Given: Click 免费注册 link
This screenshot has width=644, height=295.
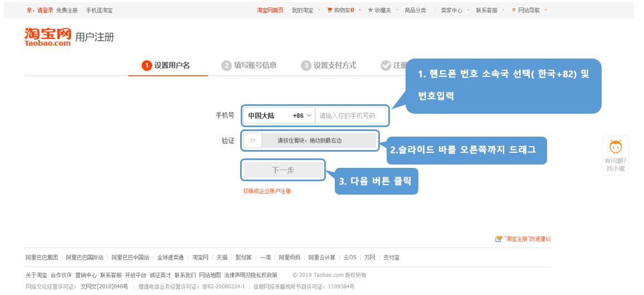Looking at the screenshot, I should click(67, 10).
